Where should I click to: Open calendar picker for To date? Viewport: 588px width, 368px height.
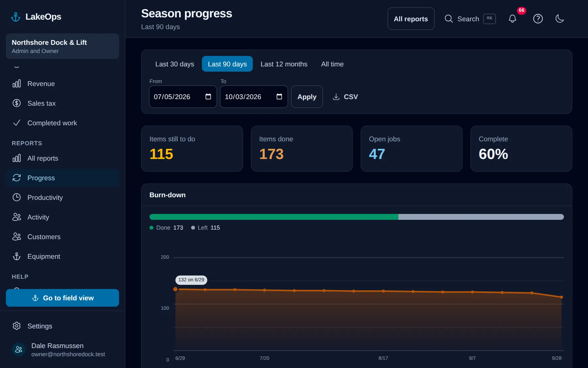pyautogui.click(x=279, y=96)
